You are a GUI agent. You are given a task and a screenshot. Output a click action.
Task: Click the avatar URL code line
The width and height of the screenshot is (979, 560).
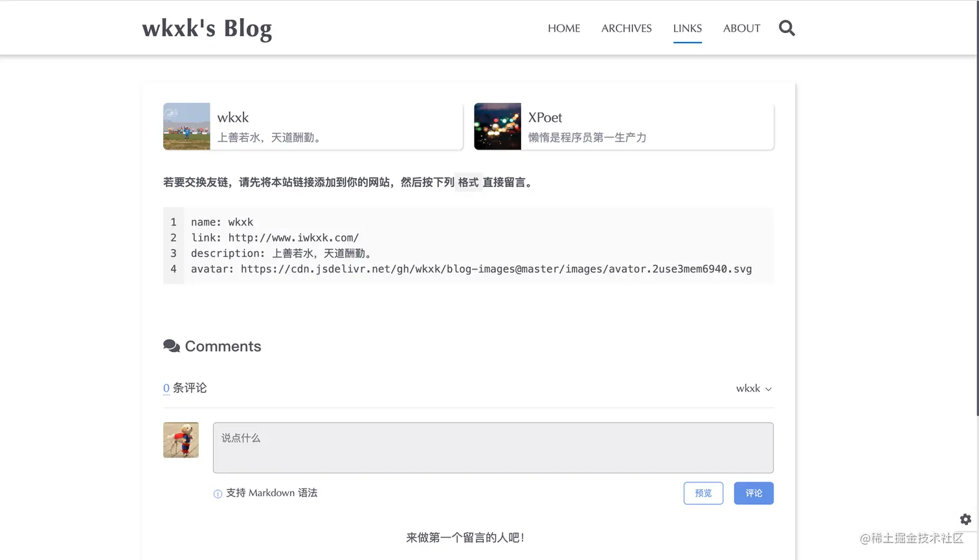pyautogui.click(x=471, y=269)
